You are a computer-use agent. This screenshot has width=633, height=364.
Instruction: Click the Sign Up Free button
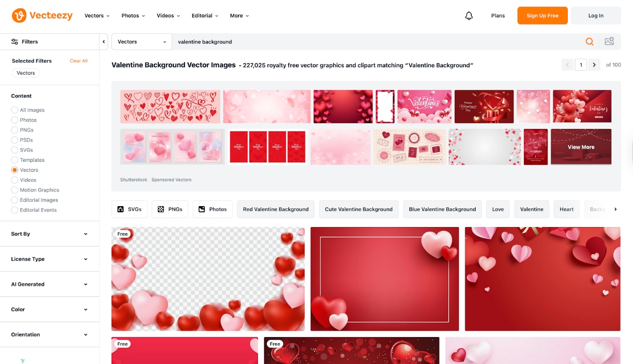pos(542,15)
